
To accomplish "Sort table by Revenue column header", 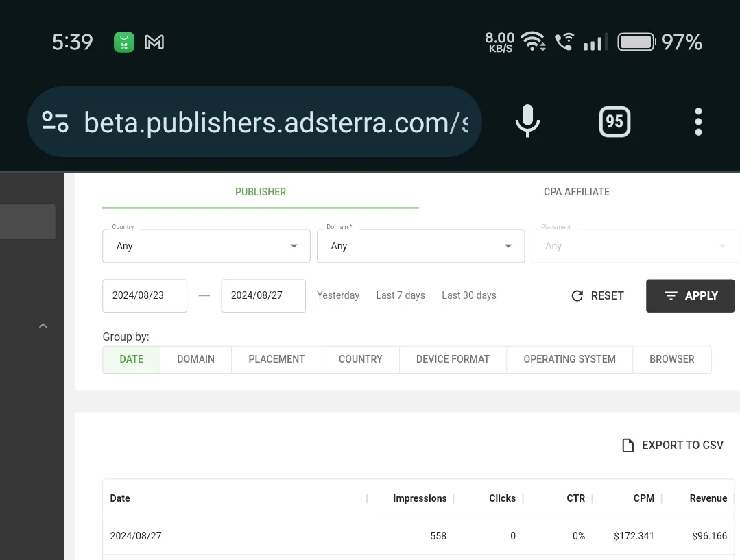I will pos(708,498).
